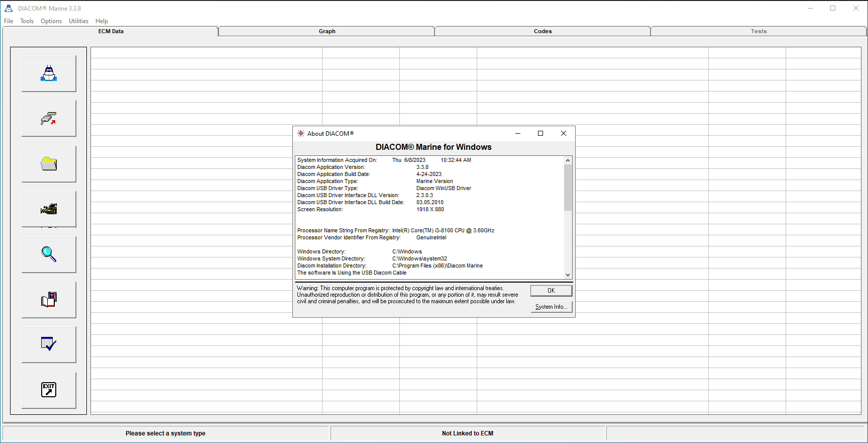Switch to the ECM Data tab

tap(111, 31)
